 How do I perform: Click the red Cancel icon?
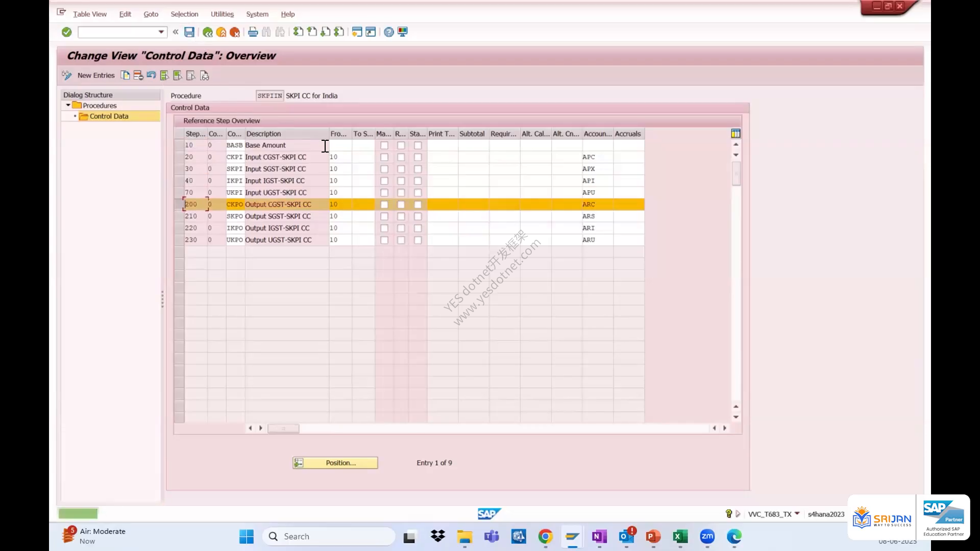click(235, 32)
